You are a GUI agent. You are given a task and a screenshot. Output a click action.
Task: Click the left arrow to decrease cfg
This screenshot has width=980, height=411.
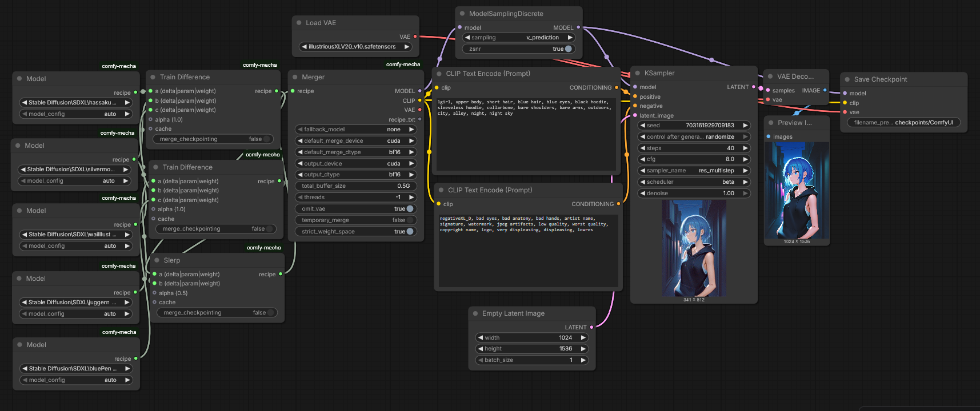(x=643, y=159)
